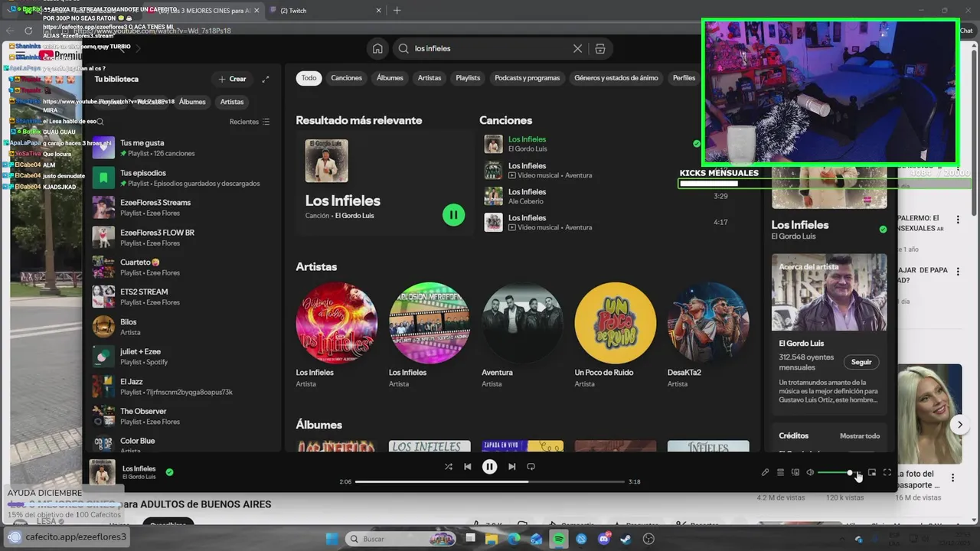Open top result album cover Los Infieles
This screenshot has width=980, height=551.
click(326, 161)
